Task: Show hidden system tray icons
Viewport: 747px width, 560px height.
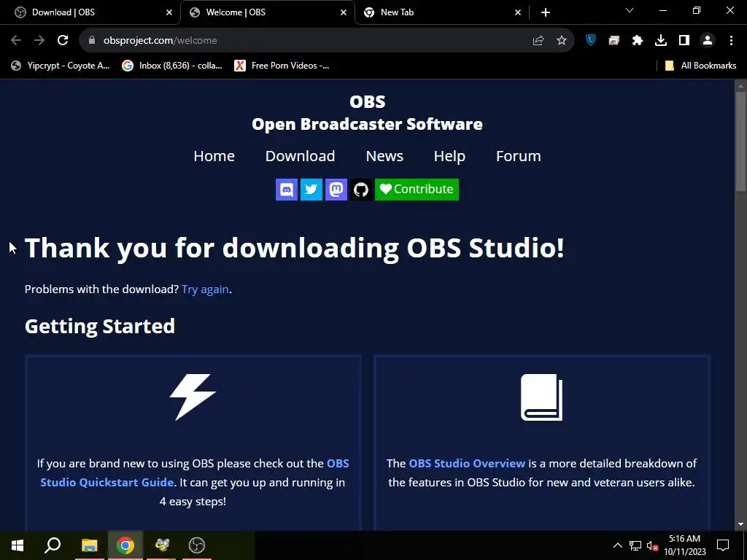Action: [617, 545]
